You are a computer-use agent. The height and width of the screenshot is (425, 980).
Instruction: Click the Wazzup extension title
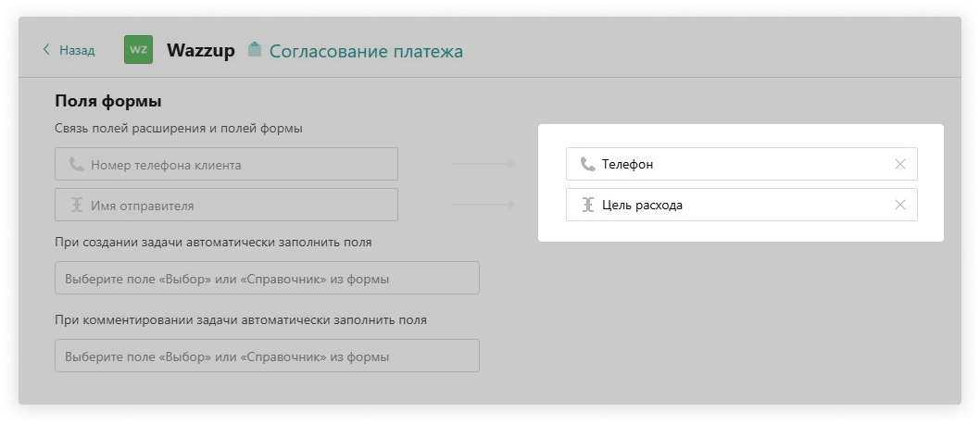pos(201,50)
